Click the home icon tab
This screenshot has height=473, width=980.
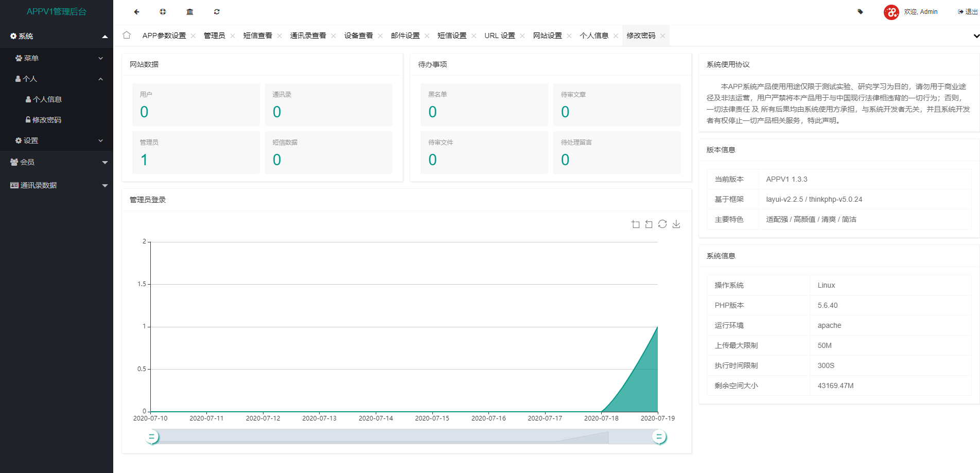[x=127, y=35]
